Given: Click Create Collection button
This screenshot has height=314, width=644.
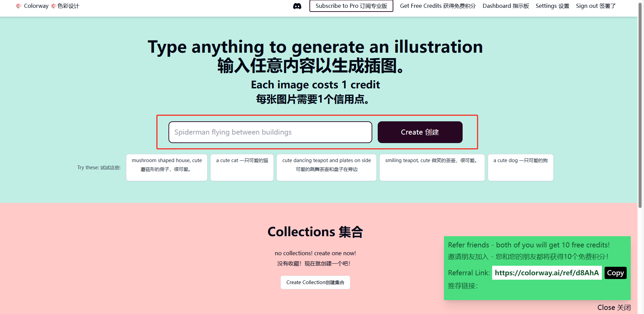Looking at the screenshot, I should click(x=315, y=282).
